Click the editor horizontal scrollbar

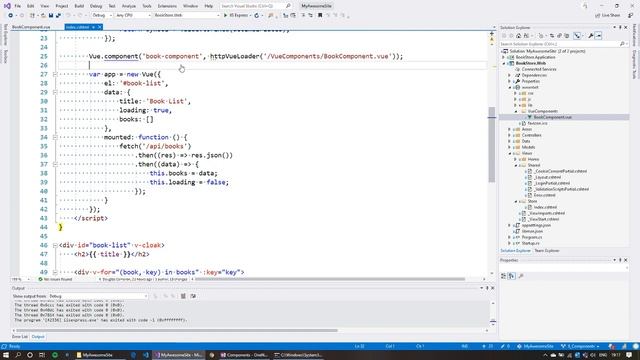tap(330, 279)
